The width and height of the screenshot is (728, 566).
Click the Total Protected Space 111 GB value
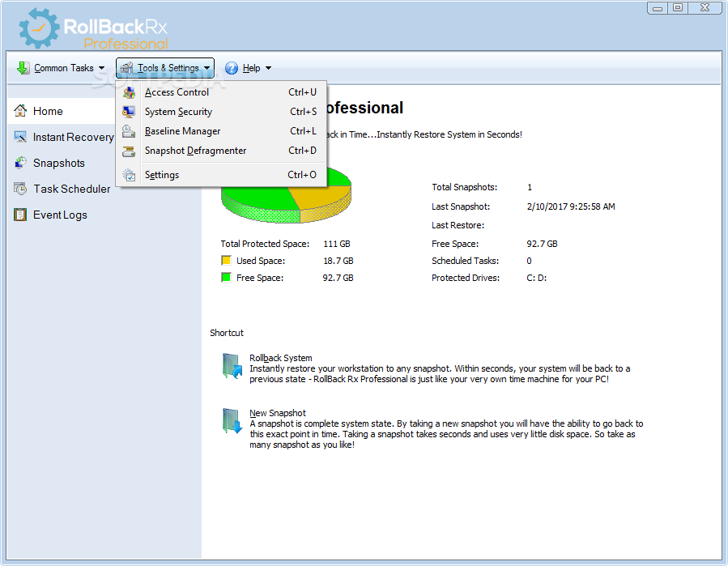[337, 244]
